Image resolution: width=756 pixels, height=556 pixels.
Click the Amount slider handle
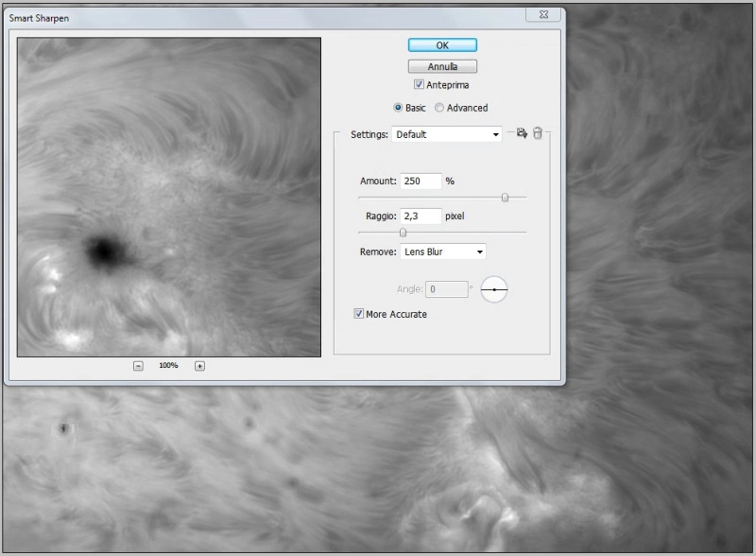[x=505, y=198]
